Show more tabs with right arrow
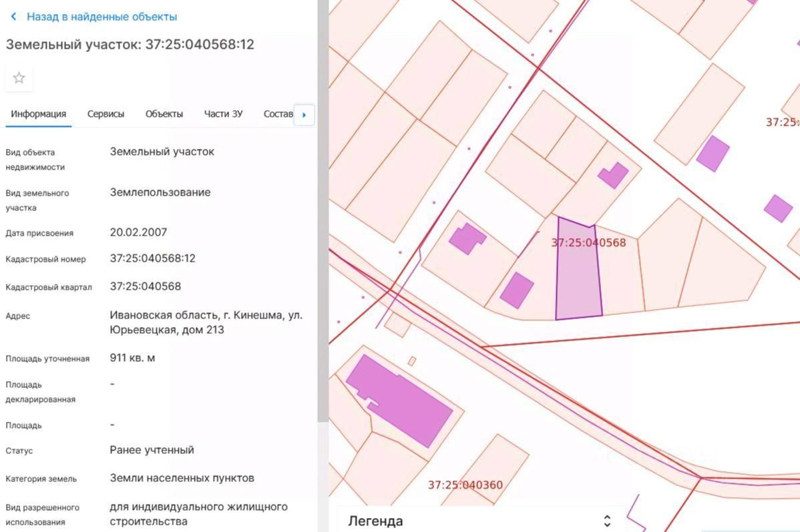 click(x=304, y=115)
